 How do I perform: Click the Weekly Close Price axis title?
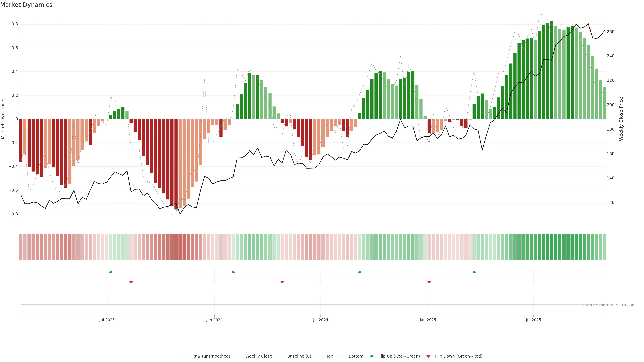621,119
